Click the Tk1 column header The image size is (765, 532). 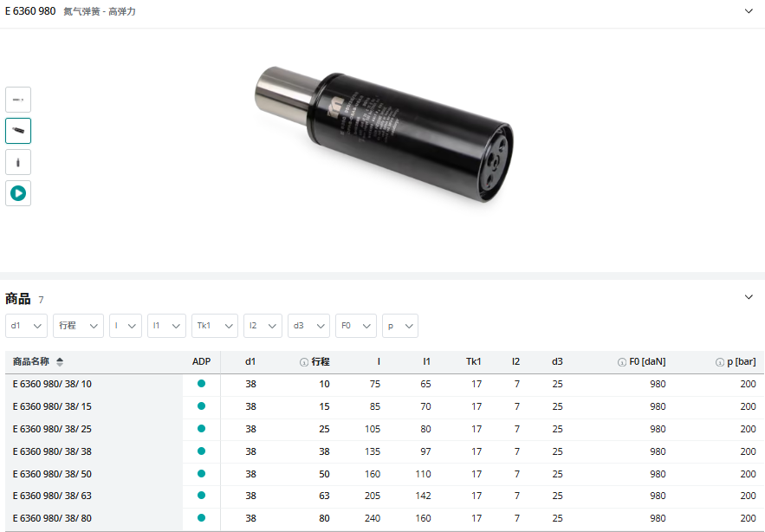473,361
